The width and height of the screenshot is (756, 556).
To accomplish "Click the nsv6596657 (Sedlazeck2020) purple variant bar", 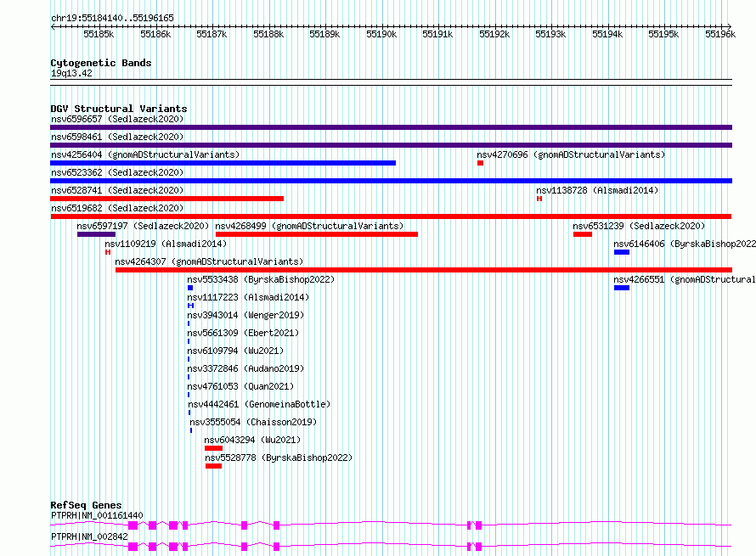I will coord(391,127).
